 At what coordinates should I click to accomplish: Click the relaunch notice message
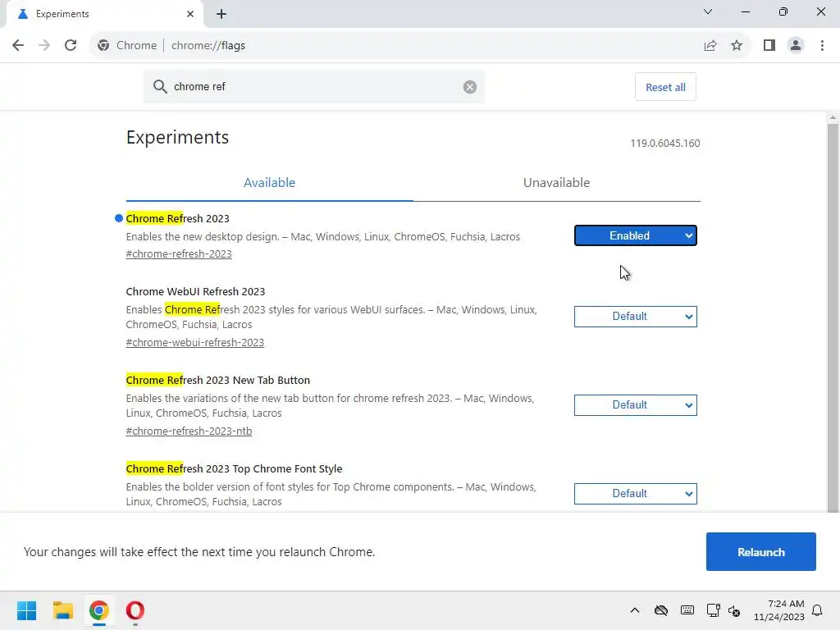click(x=199, y=552)
